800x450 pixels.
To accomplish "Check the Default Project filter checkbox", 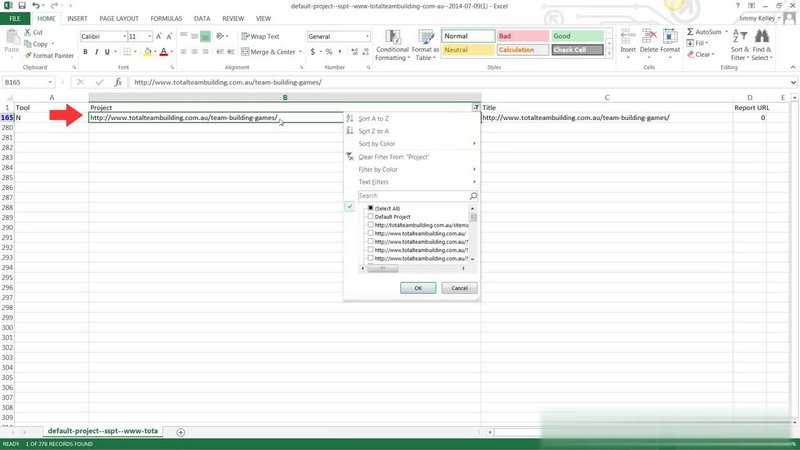I will tap(370, 216).
